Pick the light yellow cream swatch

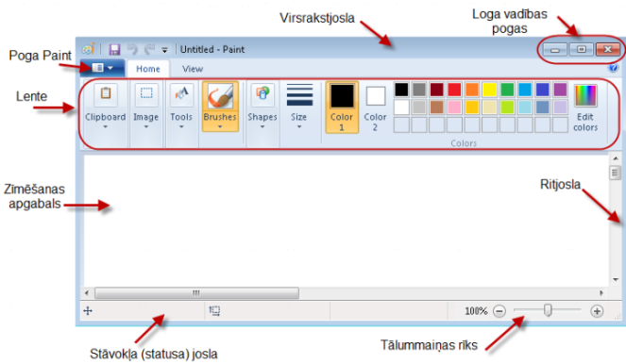pos(490,108)
